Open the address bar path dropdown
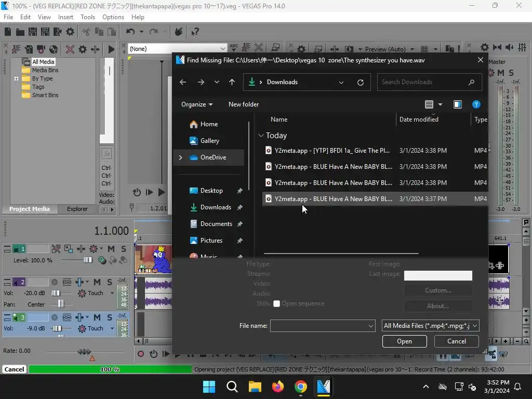532x399 pixels. pos(341,82)
